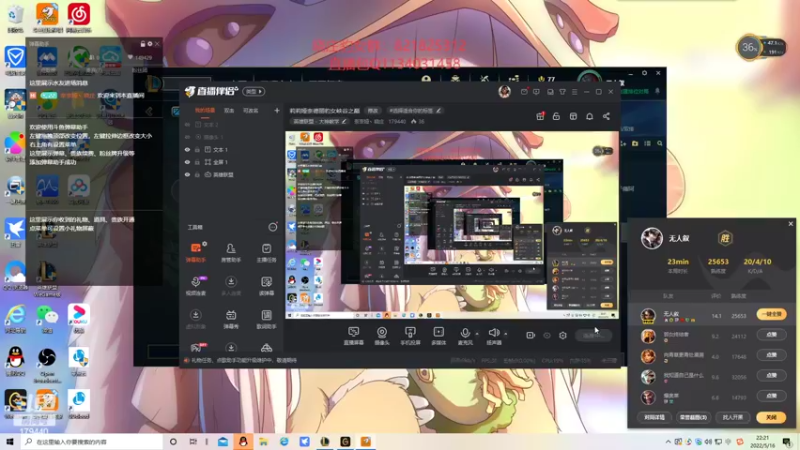Open QQ penguin icon in taskbar

click(243, 441)
